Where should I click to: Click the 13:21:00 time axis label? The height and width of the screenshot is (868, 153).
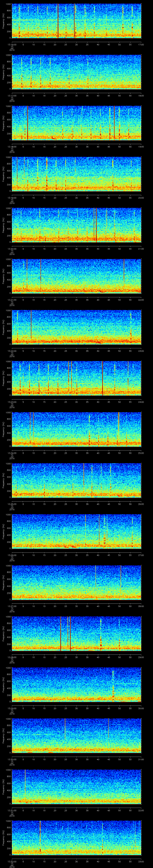pos(12,300)
